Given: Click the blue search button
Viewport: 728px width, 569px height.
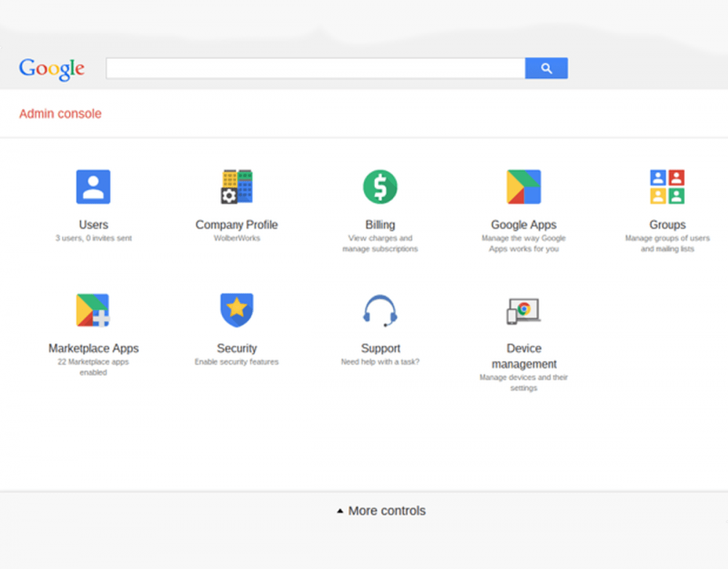Looking at the screenshot, I should pos(546,67).
